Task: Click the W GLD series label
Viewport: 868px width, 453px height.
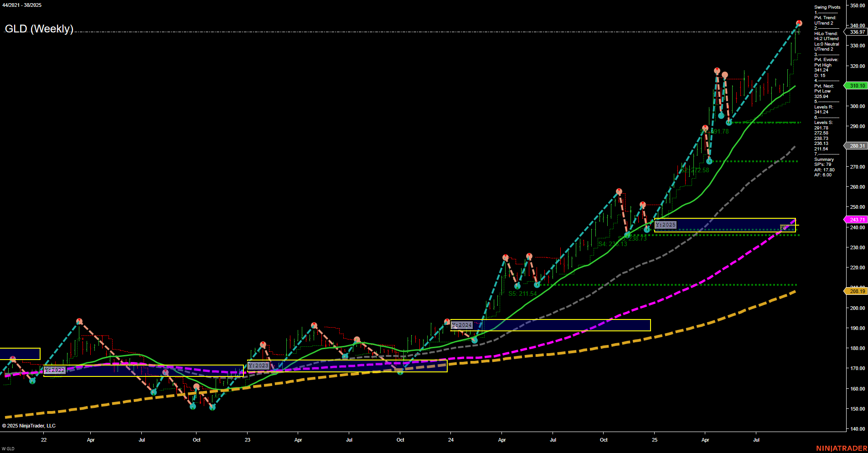Action: click(8, 448)
